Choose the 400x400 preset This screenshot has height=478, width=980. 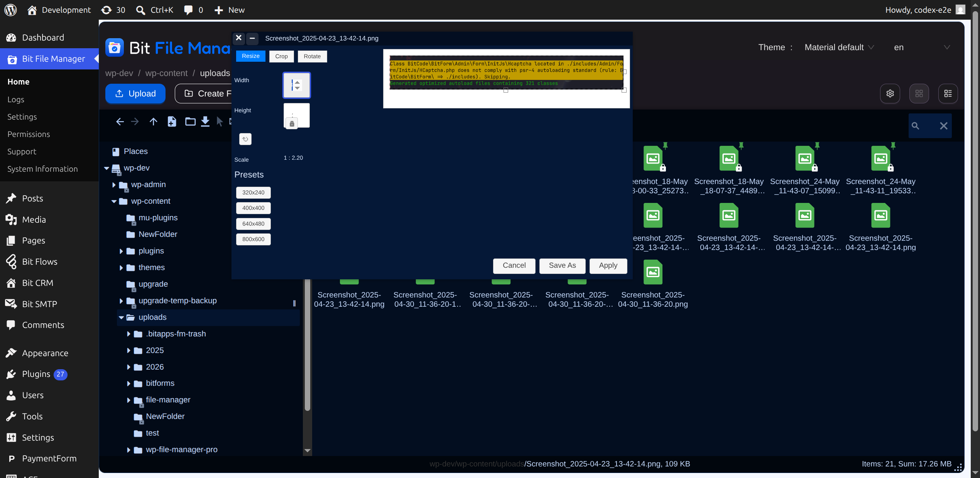(253, 208)
